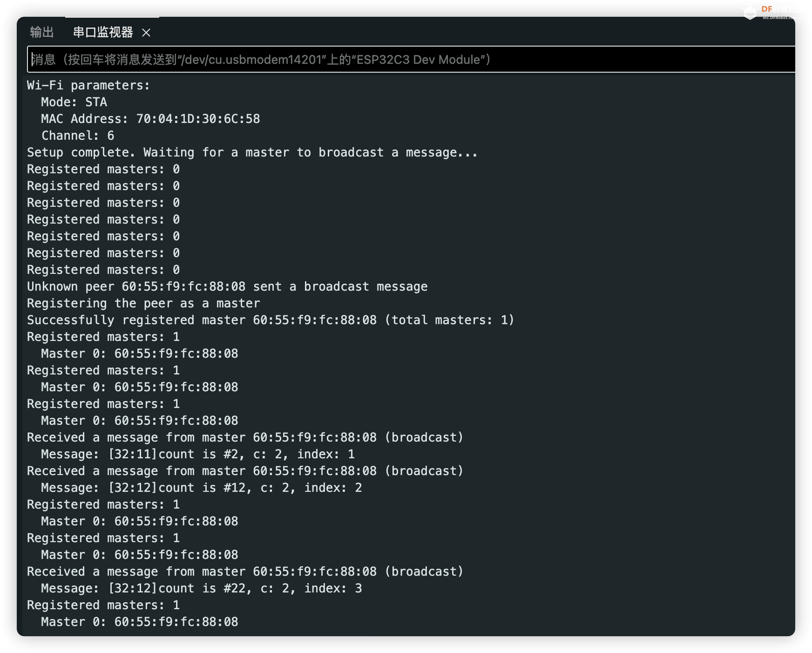Click the Successfully registered master line
The image size is (812, 653).
point(270,320)
